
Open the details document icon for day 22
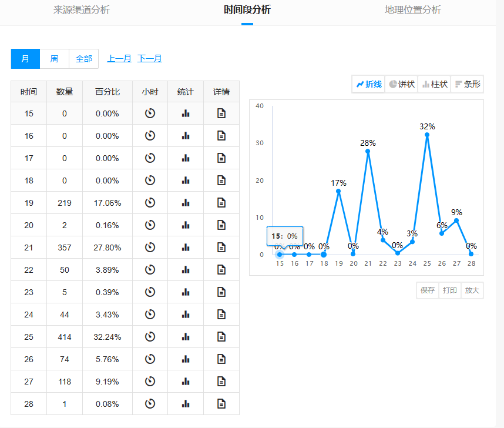tap(221, 270)
